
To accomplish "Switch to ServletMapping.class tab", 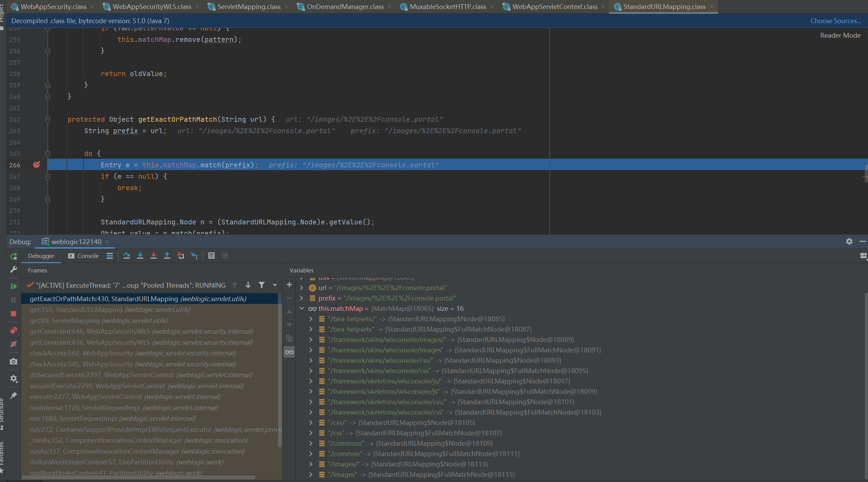I will point(248,7).
